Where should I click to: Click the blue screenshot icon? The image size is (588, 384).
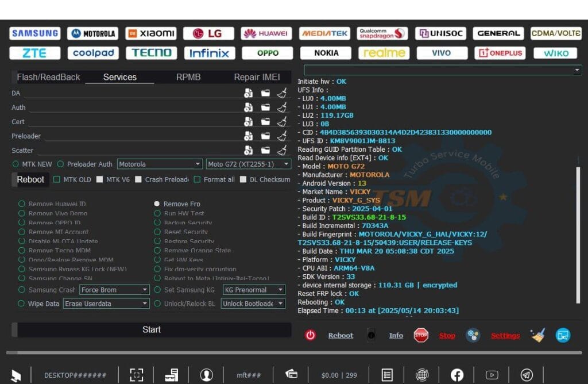pyautogui.click(x=563, y=335)
